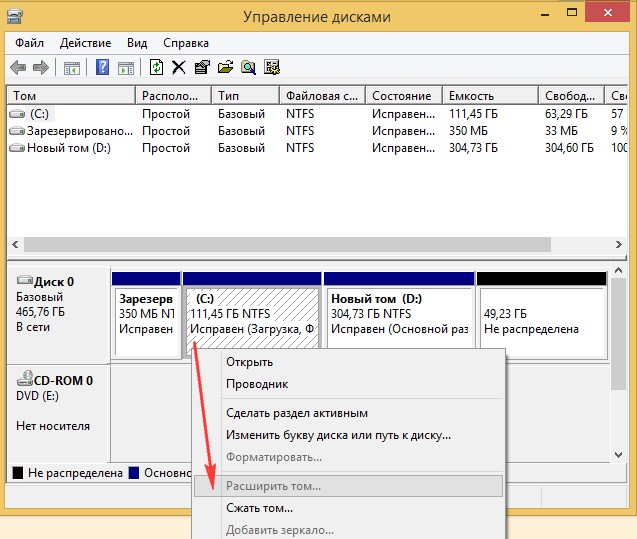Click the open folder toolbar icon
The width and height of the screenshot is (637, 539).
[225, 67]
